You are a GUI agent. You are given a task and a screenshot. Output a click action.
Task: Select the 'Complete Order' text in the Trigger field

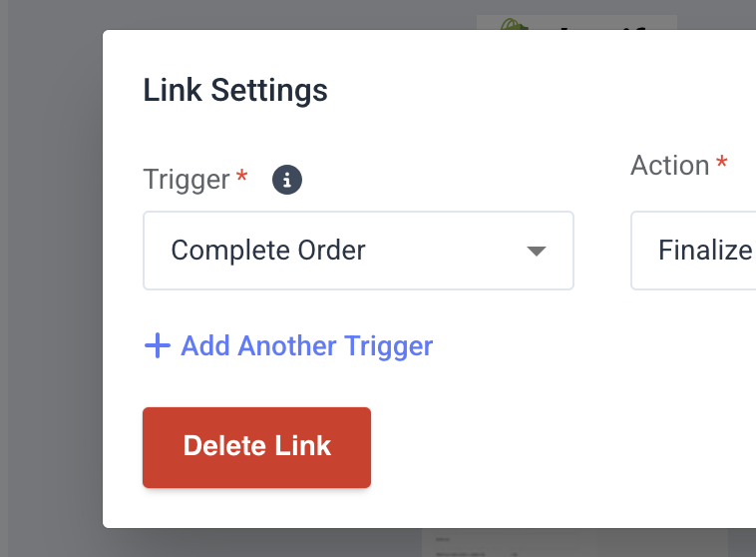(268, 250)
